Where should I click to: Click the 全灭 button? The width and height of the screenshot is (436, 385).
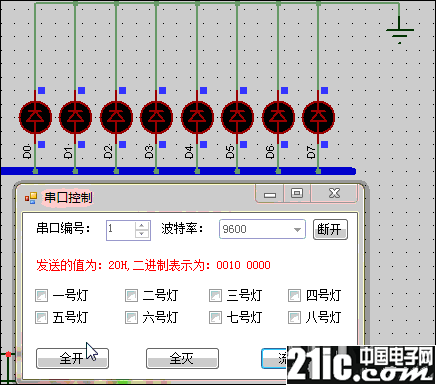182,359
